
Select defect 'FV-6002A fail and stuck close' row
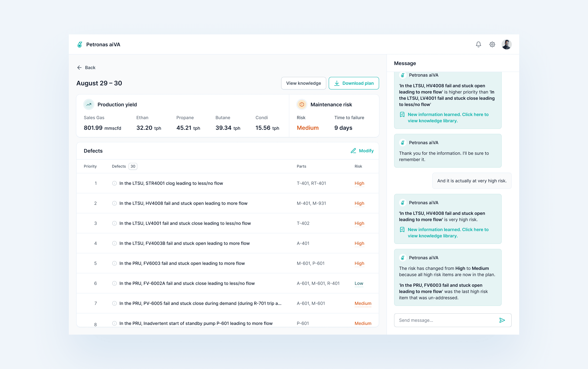tap(228, 283)
